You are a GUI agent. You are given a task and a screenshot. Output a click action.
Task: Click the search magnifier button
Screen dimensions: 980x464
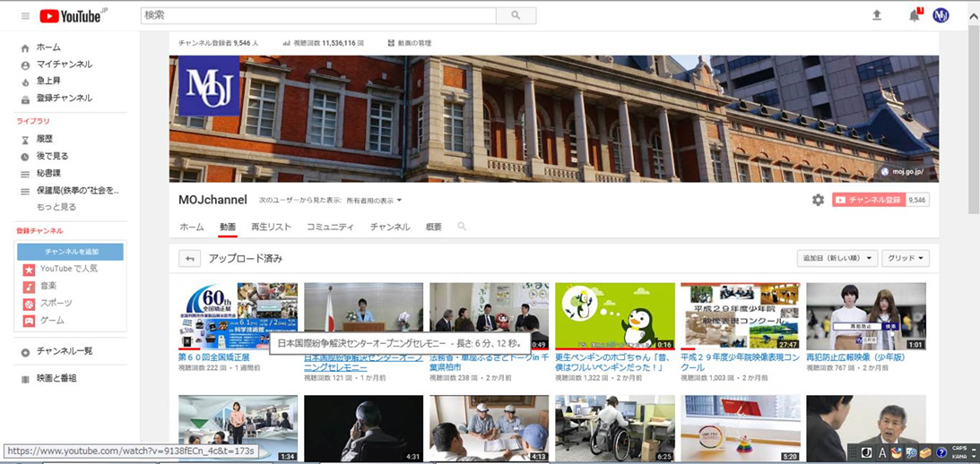[x=516, y=15]
